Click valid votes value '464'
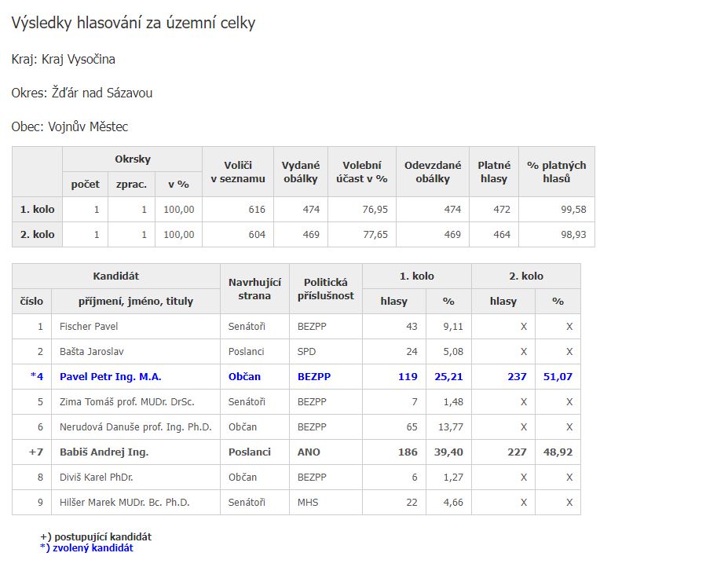This screenshot has width=728, height=571. click(x=501, y=234)
